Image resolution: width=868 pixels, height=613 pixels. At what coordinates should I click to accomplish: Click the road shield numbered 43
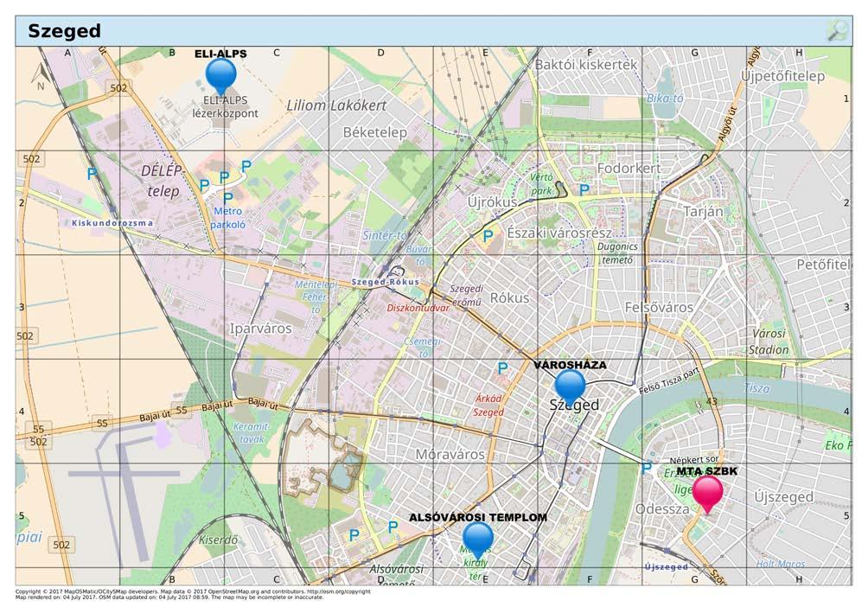(x=712, y=401)
